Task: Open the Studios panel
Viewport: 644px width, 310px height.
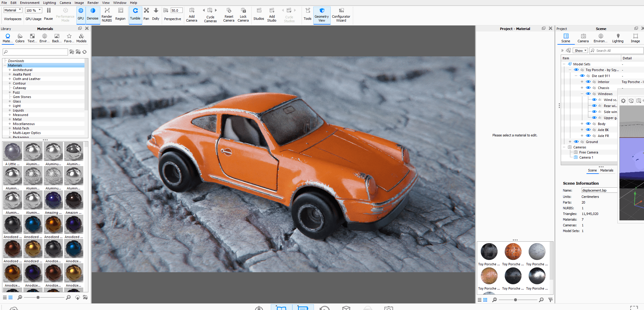Action: pos(258,14)
